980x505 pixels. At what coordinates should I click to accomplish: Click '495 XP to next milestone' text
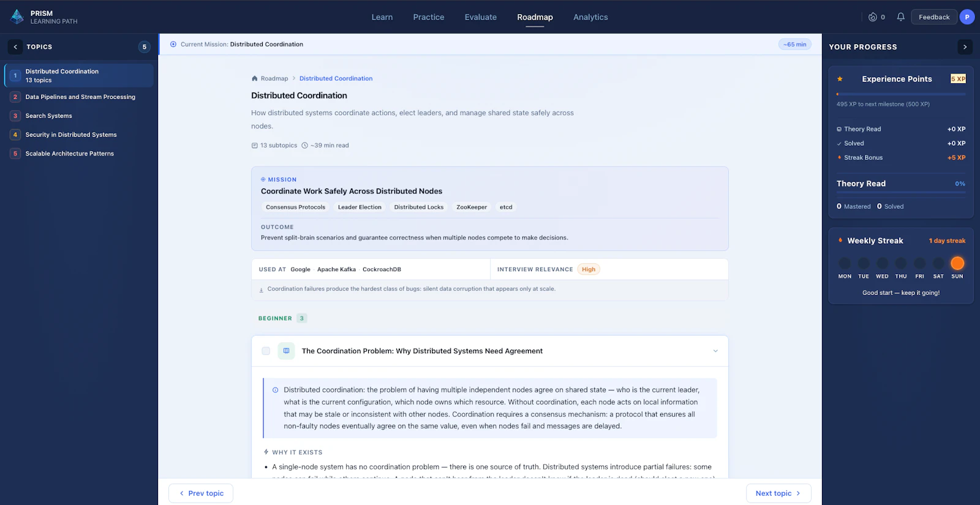tap(883, 104)
